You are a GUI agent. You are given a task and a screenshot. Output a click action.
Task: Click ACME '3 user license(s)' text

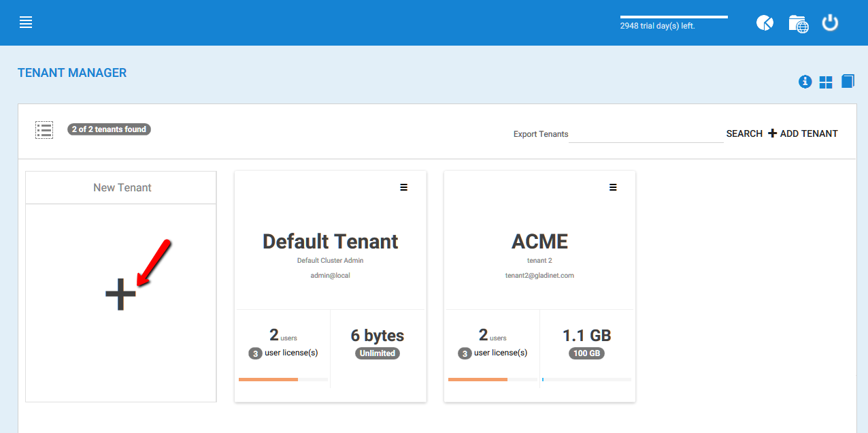tap(493, 353)
